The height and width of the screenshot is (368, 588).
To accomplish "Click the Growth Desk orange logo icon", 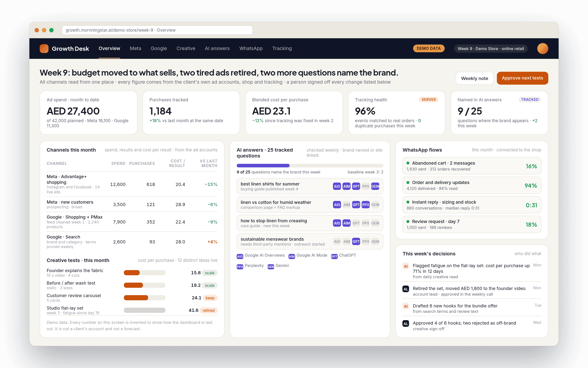I will pyautogui.click(x=44, y=49).
